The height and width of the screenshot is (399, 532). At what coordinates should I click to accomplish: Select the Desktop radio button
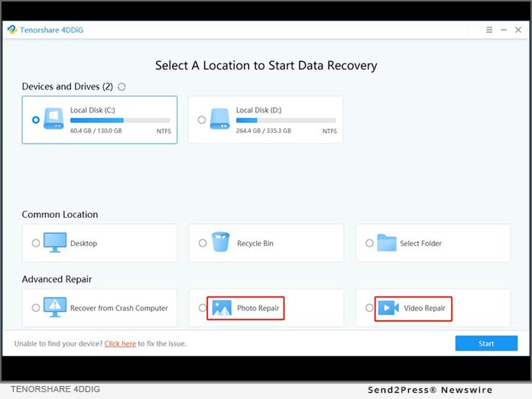point(36,243)
